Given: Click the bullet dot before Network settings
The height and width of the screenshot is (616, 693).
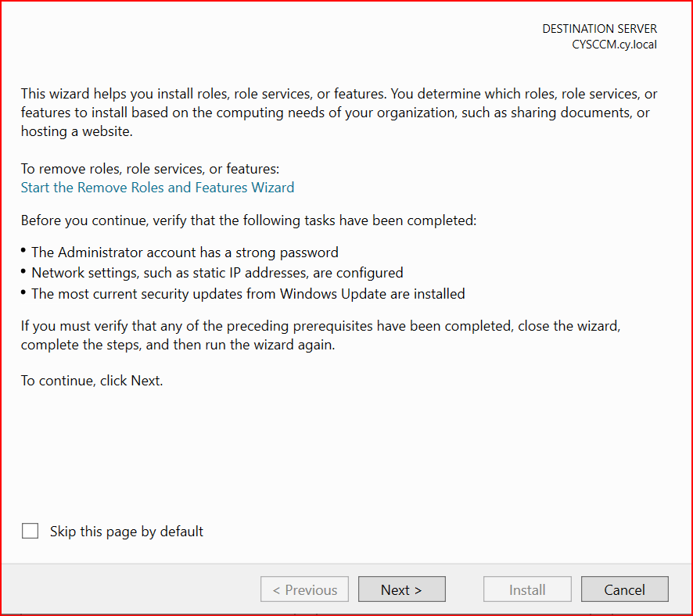Looking at the screenshot, I should point(24,271).
